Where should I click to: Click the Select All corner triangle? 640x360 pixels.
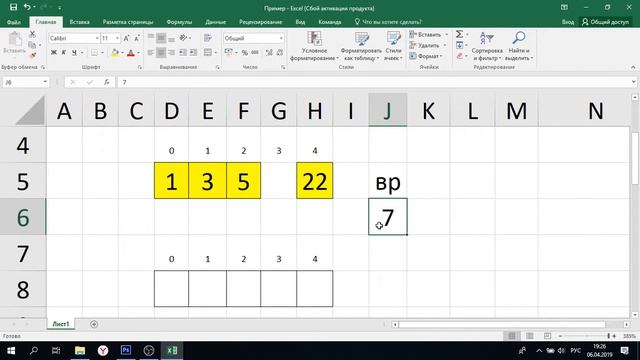(x=30, y=110)
